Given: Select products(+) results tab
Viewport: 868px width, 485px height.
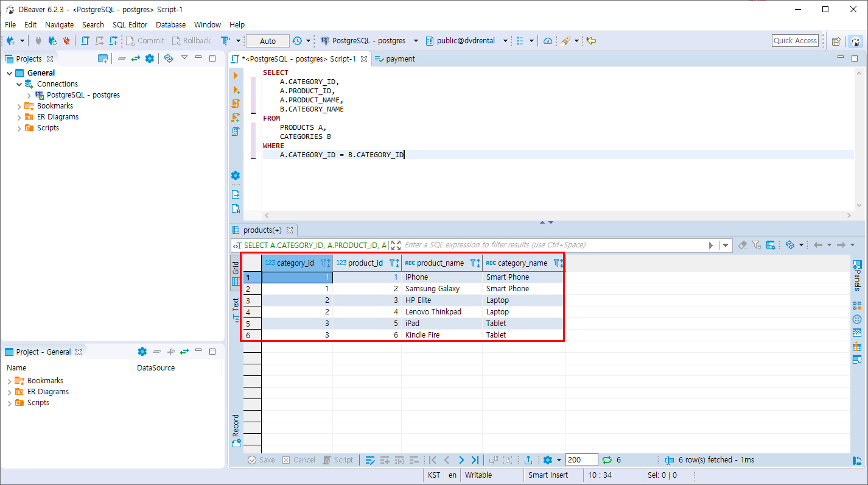Looking at the screenshot, I should [x=262, y=230].
